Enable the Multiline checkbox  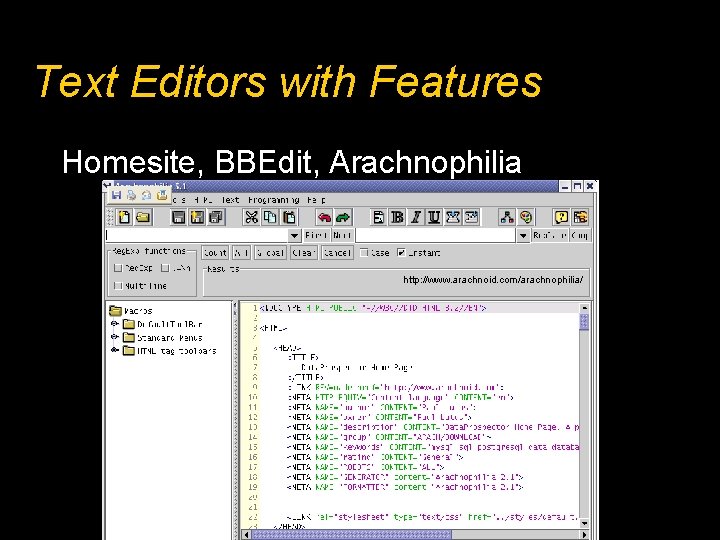pos(118,286)
